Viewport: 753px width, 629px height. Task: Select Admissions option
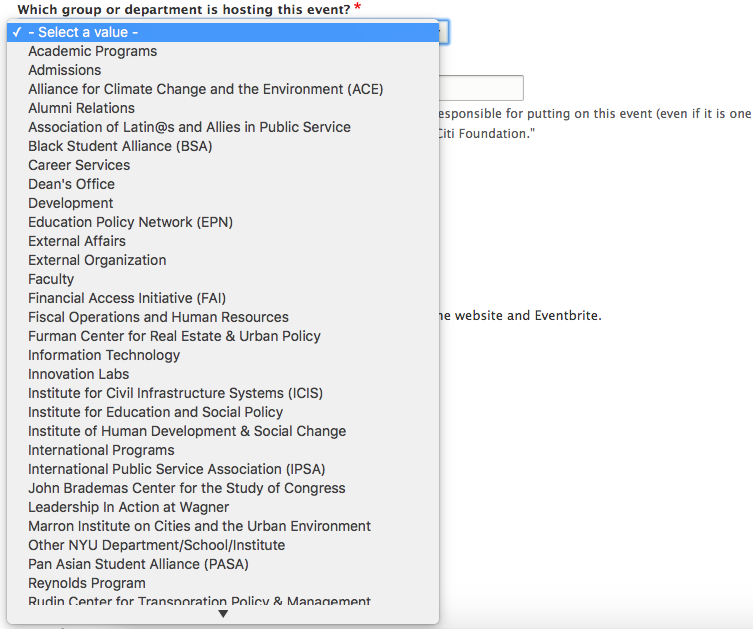64,70
